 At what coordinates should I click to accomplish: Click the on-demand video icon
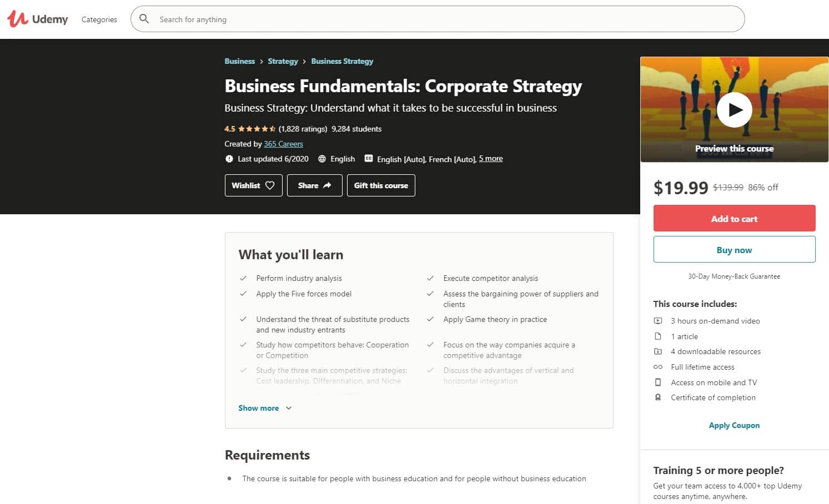[x=658, y=321]
